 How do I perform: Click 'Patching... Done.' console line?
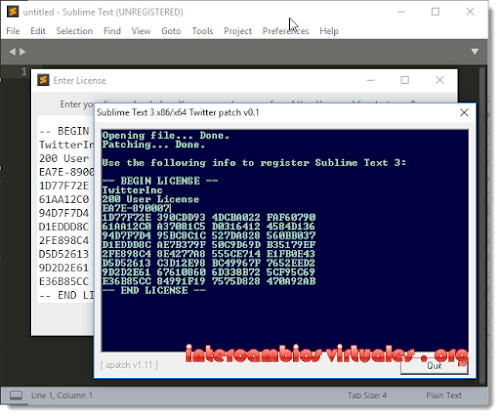[x=153, y=145]
